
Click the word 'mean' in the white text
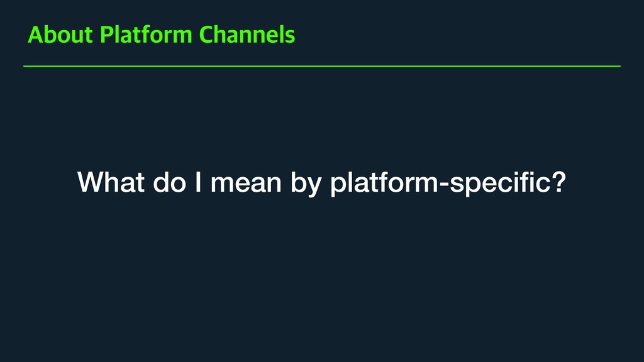point(246,183)
